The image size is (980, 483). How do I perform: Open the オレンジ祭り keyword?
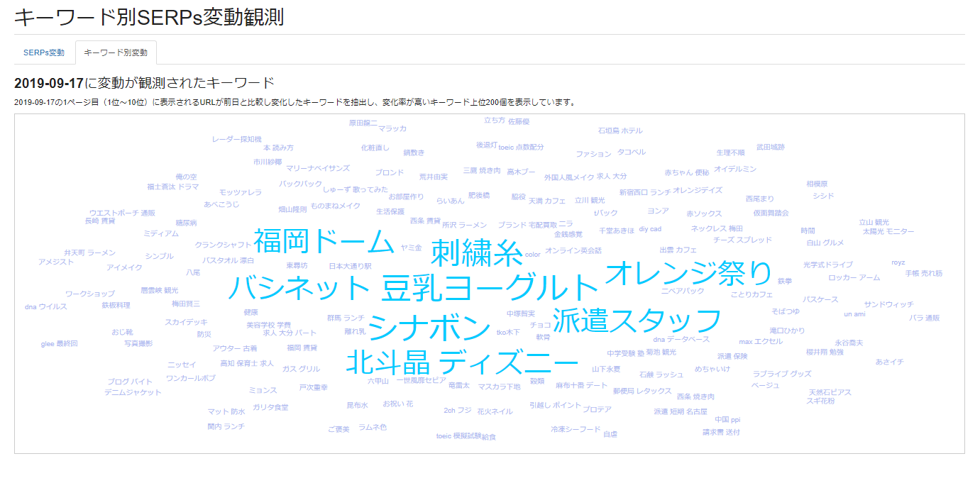pyautogui.click(x=688, y=274)
